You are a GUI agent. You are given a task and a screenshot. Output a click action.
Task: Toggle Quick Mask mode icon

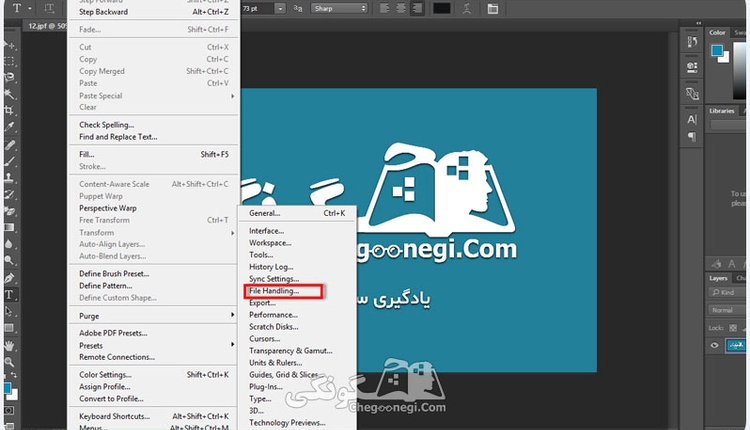click(x=9, y=410)
